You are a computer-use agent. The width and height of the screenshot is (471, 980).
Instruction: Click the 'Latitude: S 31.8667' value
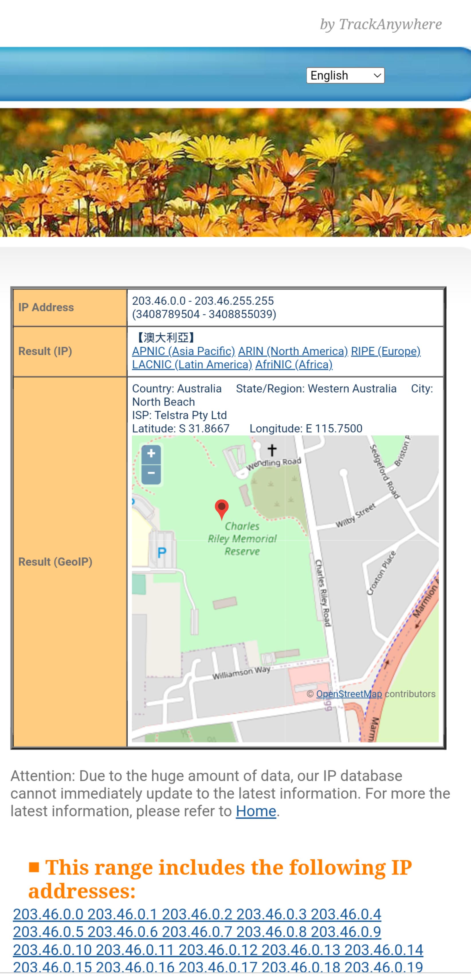tap(181, 428)
